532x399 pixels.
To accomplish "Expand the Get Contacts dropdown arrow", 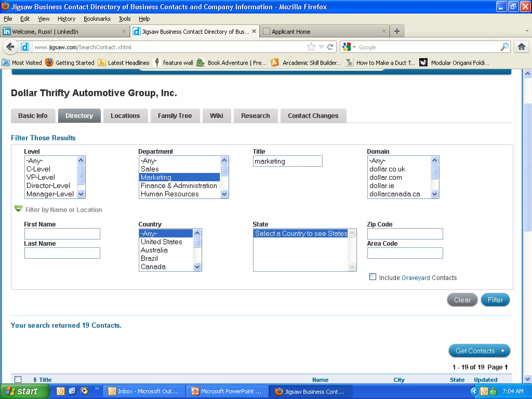I will (503, 351).
